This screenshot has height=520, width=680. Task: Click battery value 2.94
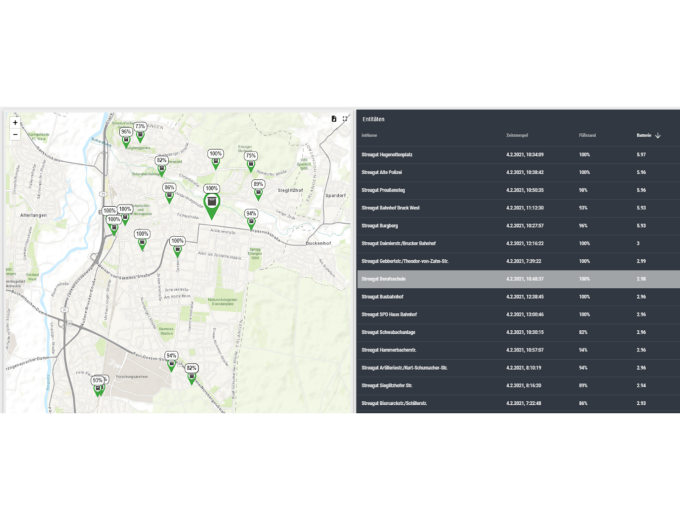point(641,386)
